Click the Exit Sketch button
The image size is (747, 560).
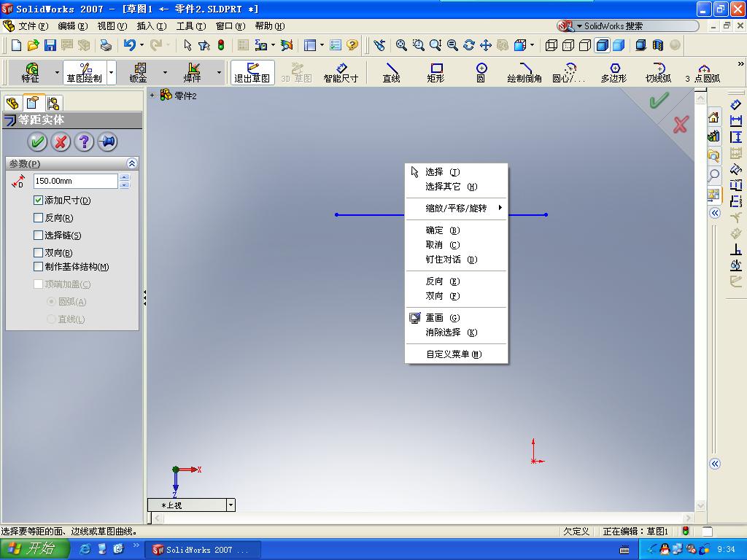click(x=252, y=72)
